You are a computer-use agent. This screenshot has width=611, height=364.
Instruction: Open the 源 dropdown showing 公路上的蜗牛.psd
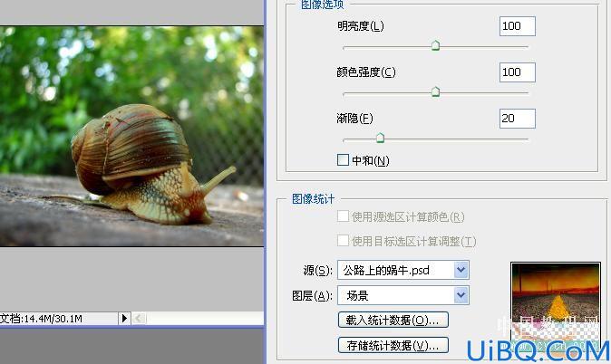click(403, 270)
